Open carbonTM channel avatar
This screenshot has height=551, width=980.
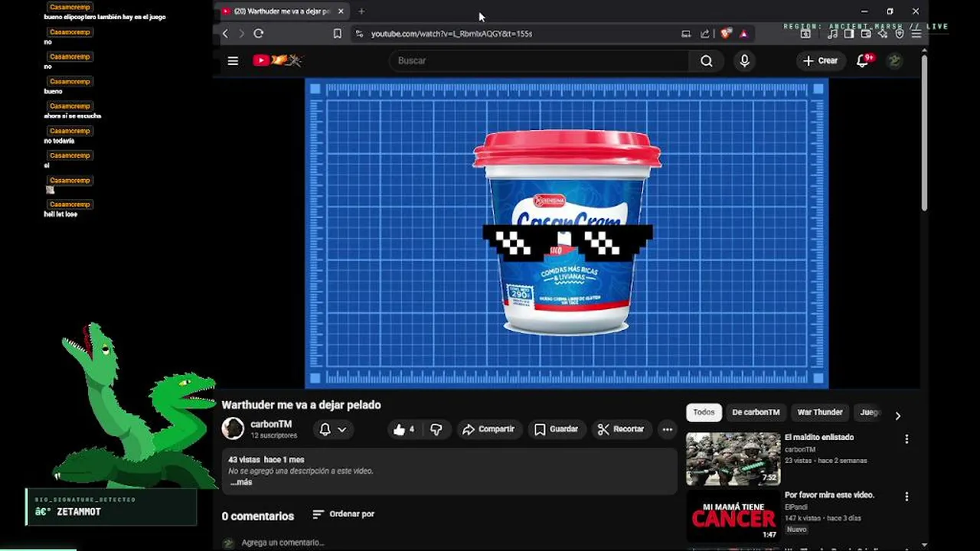(x=233, y=429)
